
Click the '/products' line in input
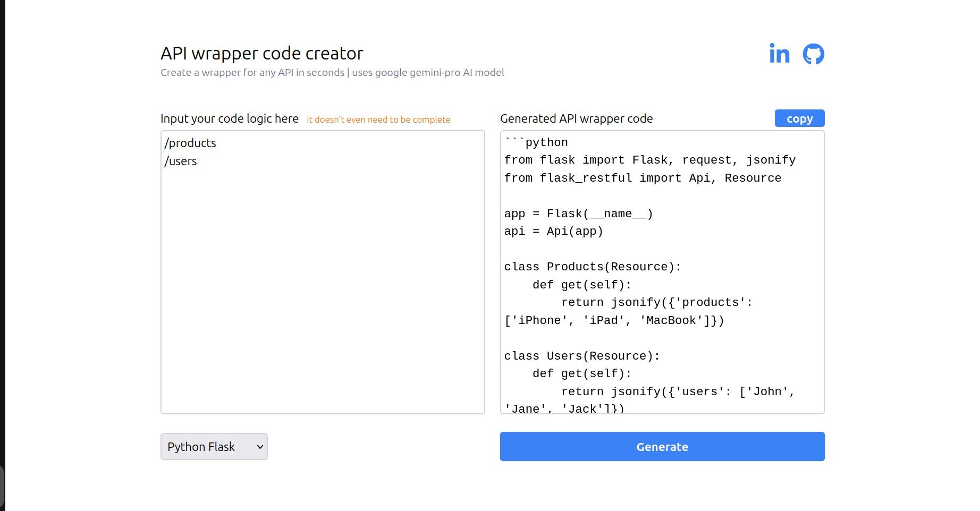[x=190, y=143]
